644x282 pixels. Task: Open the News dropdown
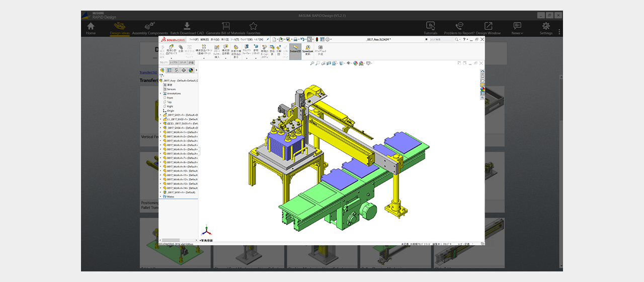click(x=517, y=29)
